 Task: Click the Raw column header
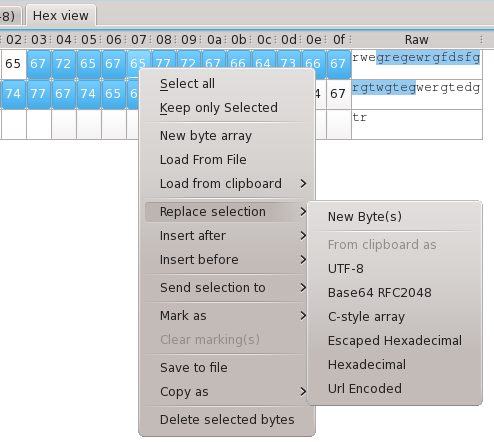pyautogui.click(x=417, y=40)
